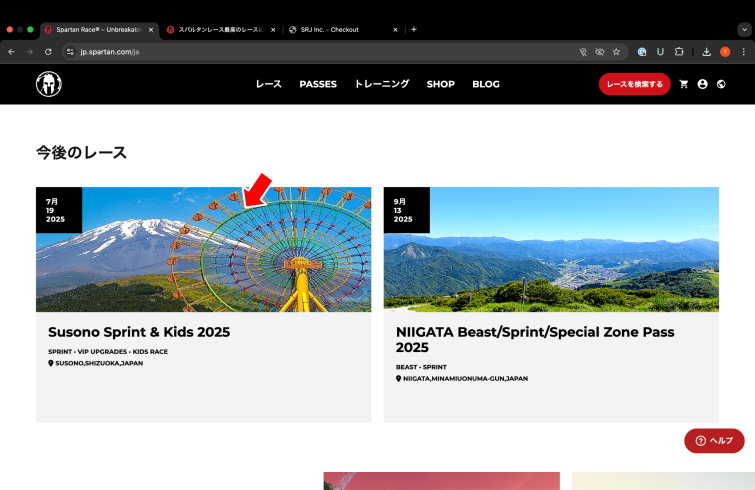The height and width of the screenshot is (490, 755).
Task: Click the globe language selector icon
Action: tap(721, 84)
